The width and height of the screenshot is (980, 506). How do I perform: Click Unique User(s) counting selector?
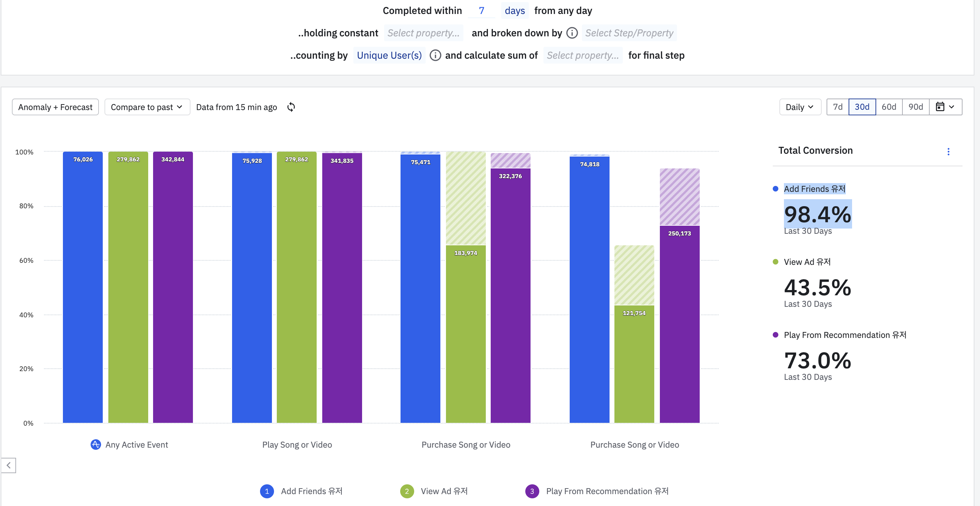point(389,56)
